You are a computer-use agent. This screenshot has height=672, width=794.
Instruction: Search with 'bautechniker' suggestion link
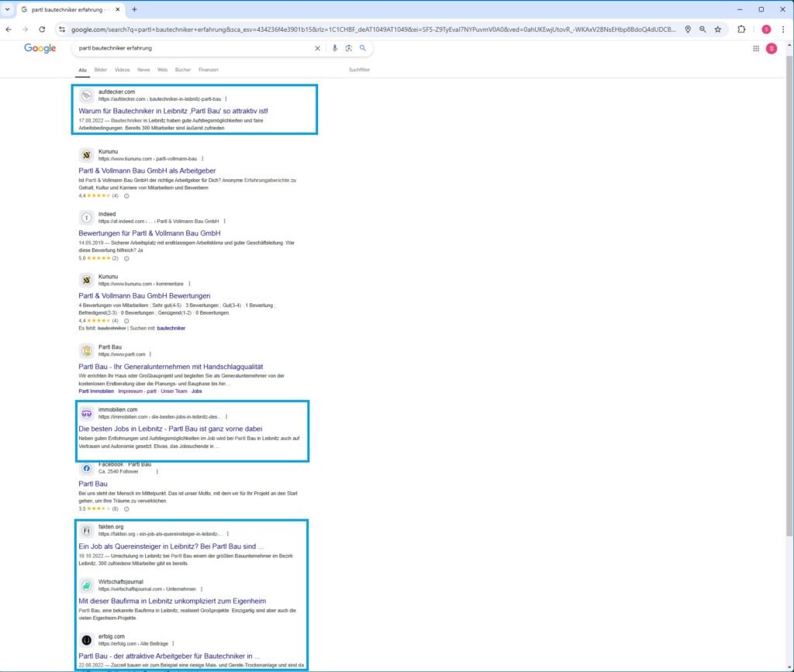171,329
